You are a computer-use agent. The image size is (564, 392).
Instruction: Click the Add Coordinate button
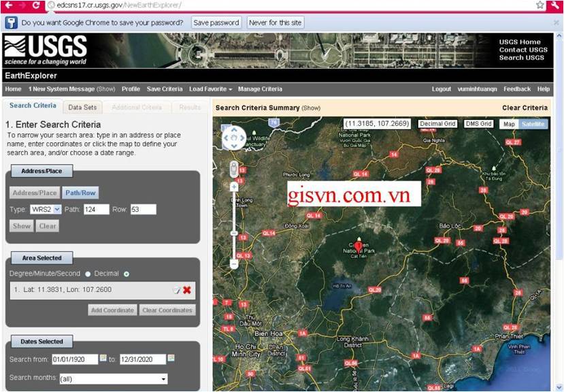pos(112,310)
